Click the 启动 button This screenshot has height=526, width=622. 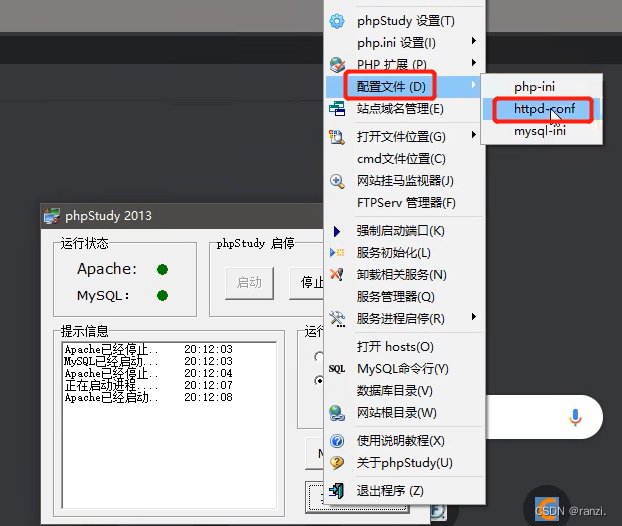[249, 283]
